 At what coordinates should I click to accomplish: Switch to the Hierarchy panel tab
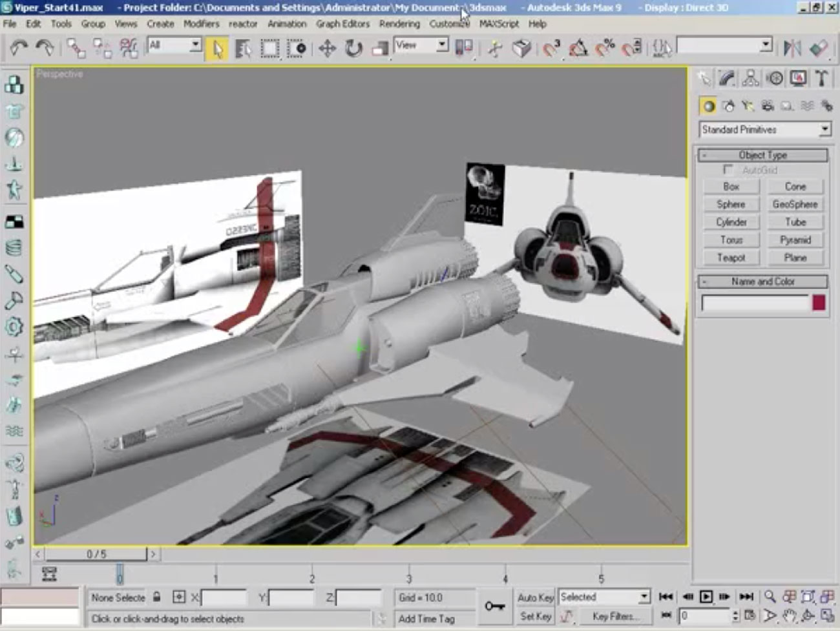point(750,79)
